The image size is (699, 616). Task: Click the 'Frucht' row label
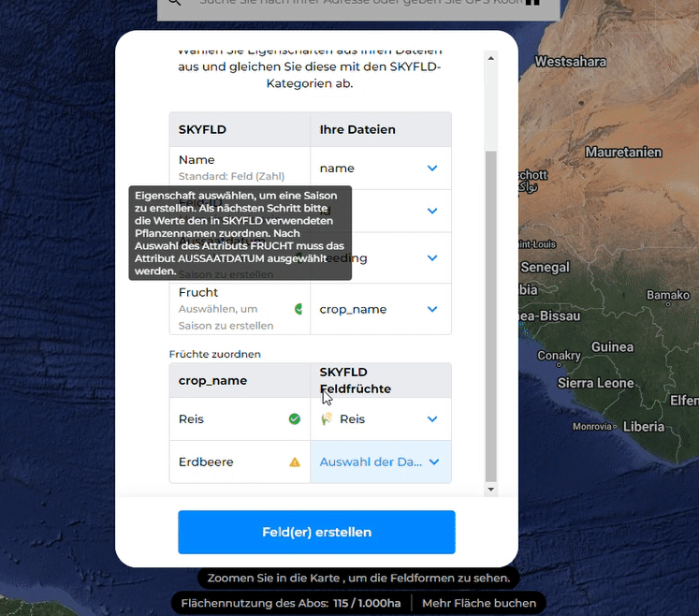pos(198,292)
